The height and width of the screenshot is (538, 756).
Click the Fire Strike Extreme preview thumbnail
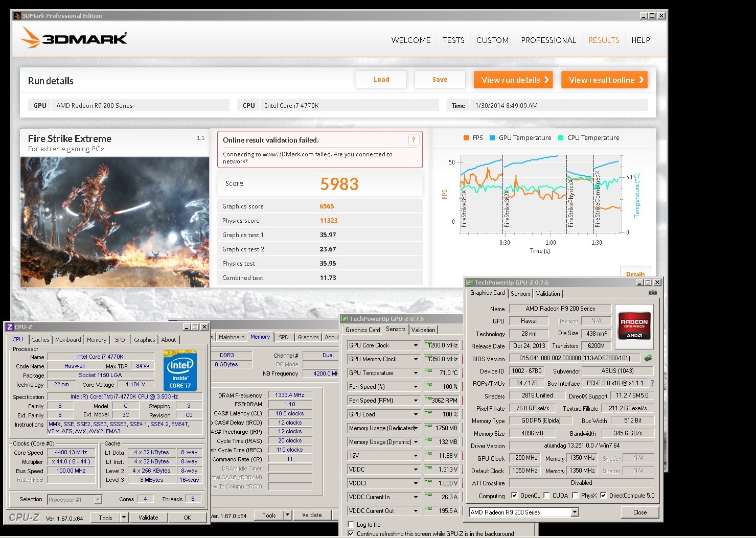point(114,222)
